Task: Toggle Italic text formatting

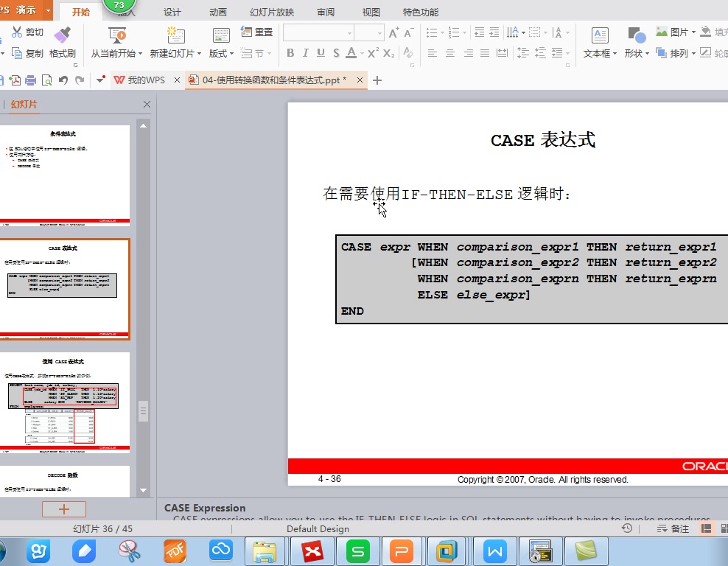Action: 306,53
